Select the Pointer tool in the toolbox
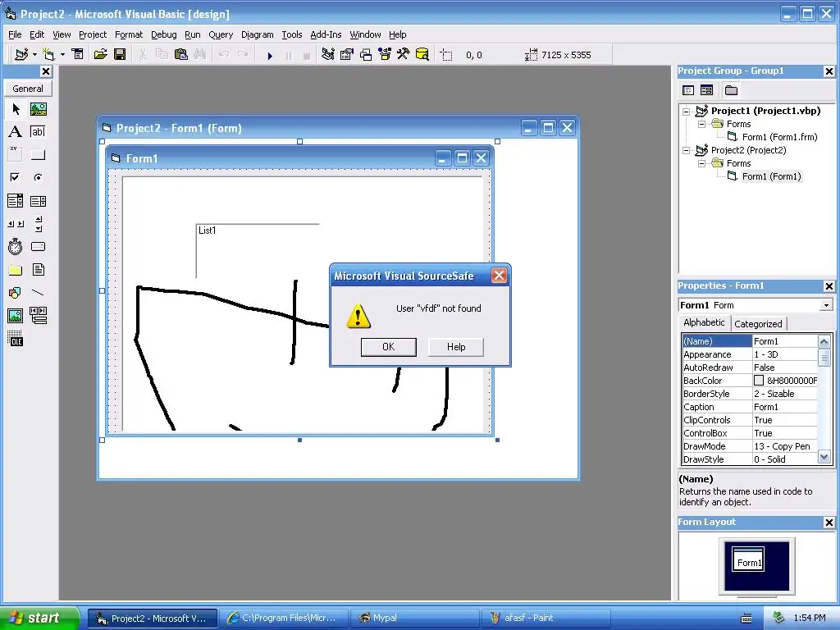The height and width of the screenshot is (630, 840). click(x=16, y=109)
